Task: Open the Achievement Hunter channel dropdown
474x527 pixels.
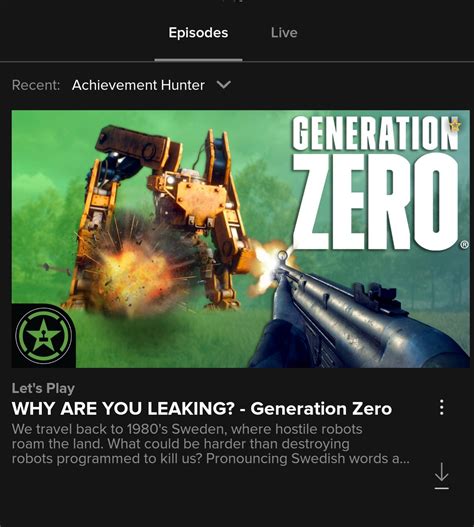Action: (x=151, y=85)
